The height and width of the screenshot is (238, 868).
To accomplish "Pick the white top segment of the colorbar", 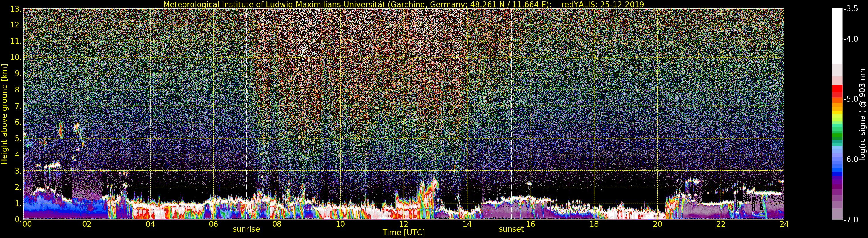I will (x=837, y=36).
